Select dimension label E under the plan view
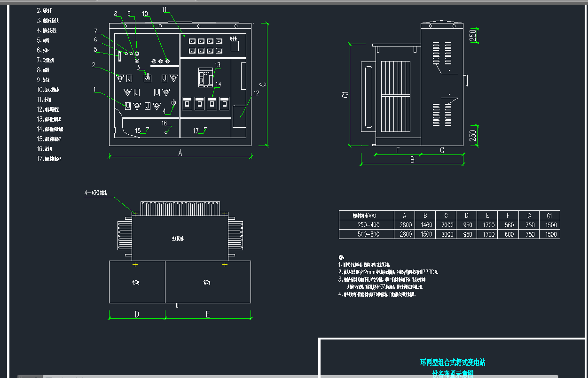 [x=208, y=314]
